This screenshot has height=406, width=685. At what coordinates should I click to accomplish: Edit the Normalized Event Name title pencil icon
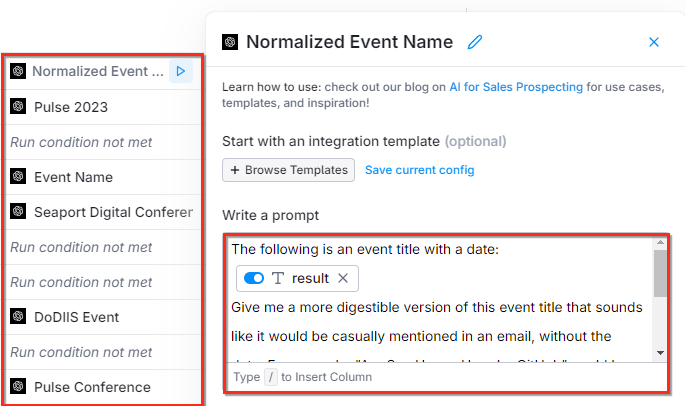tap(475, 42)
